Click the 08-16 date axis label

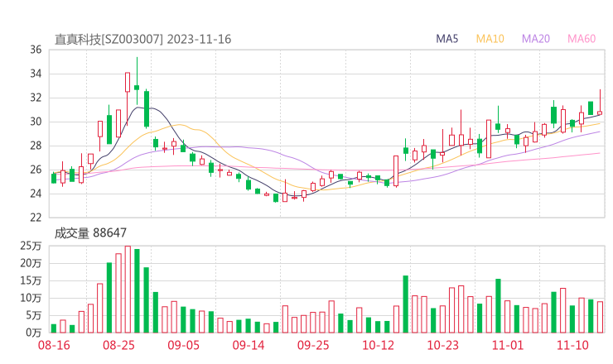tap(54, 345)
